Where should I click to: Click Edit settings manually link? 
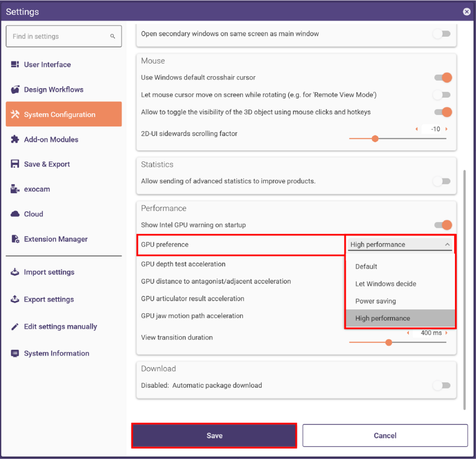pos(60,326)
